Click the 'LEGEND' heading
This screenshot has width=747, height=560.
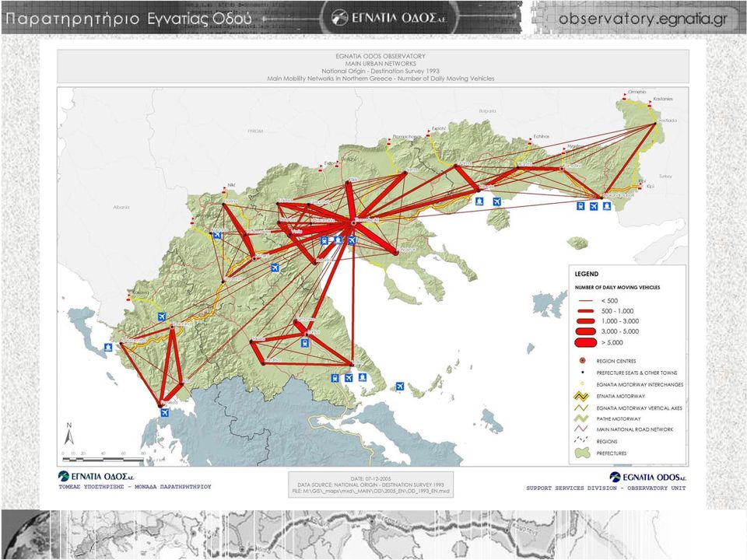coord(587,274)
